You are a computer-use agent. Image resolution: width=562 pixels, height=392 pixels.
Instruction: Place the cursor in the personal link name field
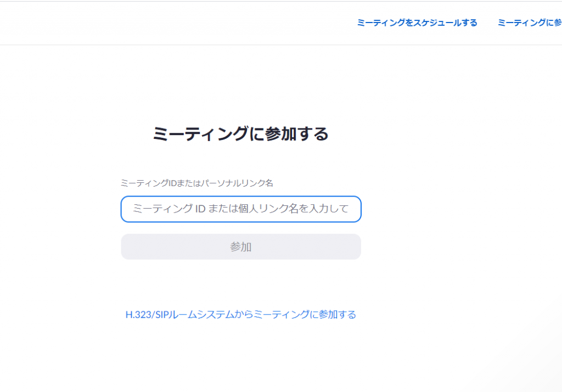pos(241,209)
